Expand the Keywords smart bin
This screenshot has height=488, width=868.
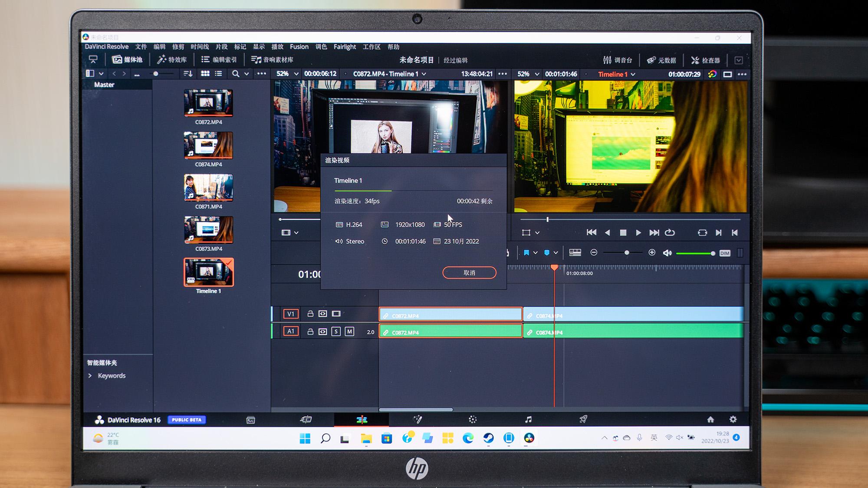click(x=90, y=376)
